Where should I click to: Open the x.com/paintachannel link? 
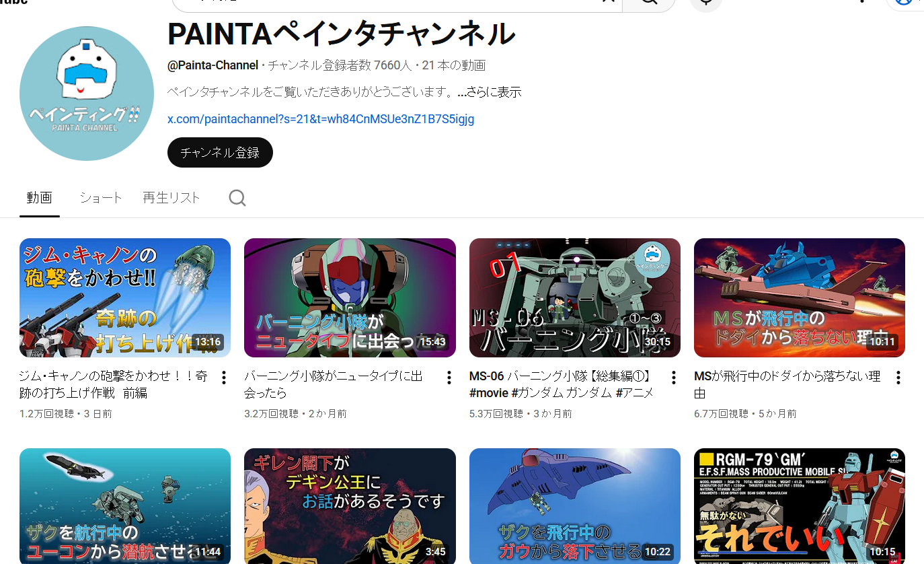click(321, 119)
